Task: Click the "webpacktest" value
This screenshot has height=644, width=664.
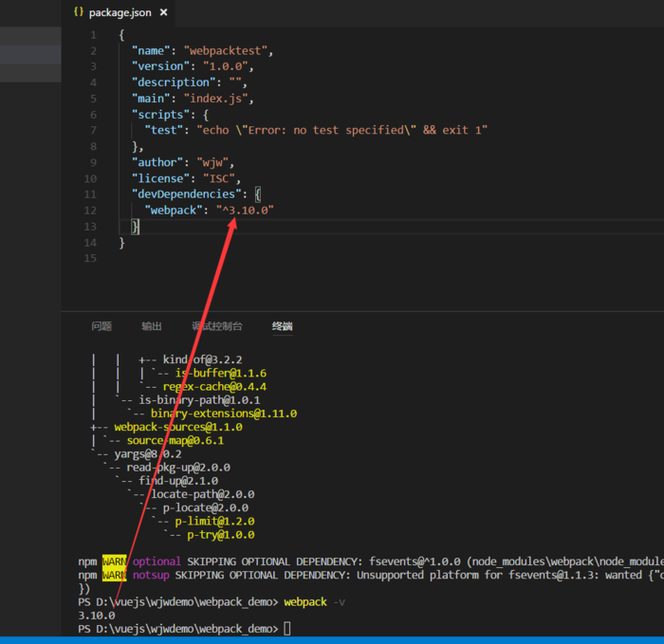Action: 226,51
